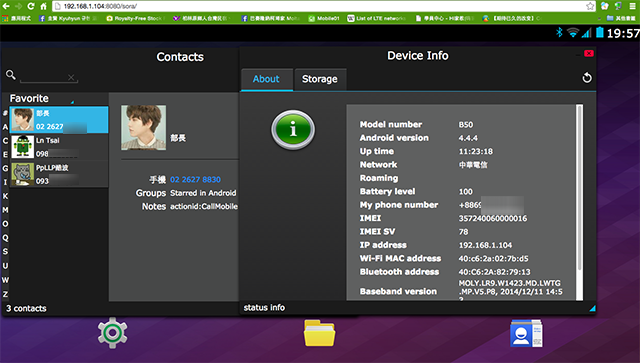Click the Model number B50 value
The width and height of the screenshot is (640, 363).
coord(466,125)
